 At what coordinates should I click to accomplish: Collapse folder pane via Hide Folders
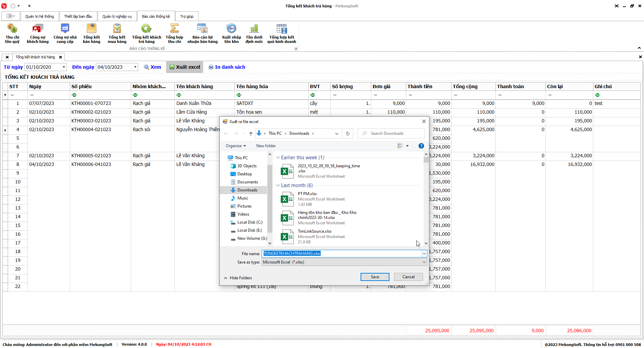[x=238, y=278]
